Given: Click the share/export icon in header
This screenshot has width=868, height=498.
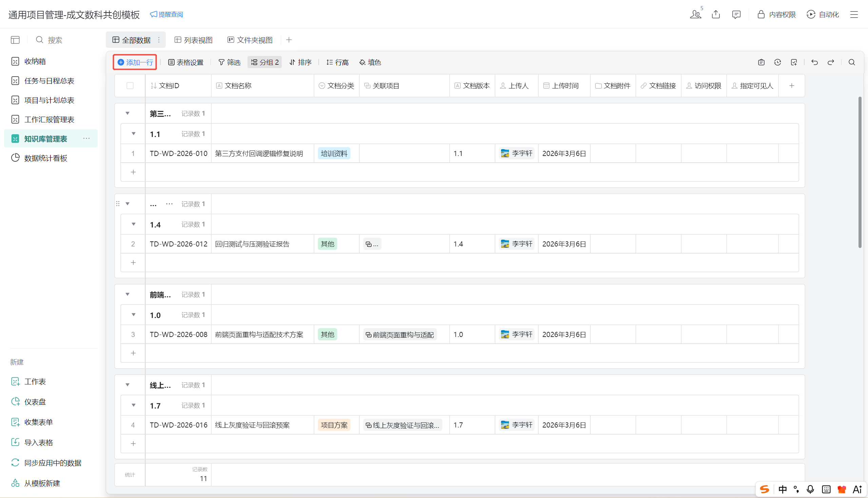Looking at the screenshot, I should click(716, 14).
